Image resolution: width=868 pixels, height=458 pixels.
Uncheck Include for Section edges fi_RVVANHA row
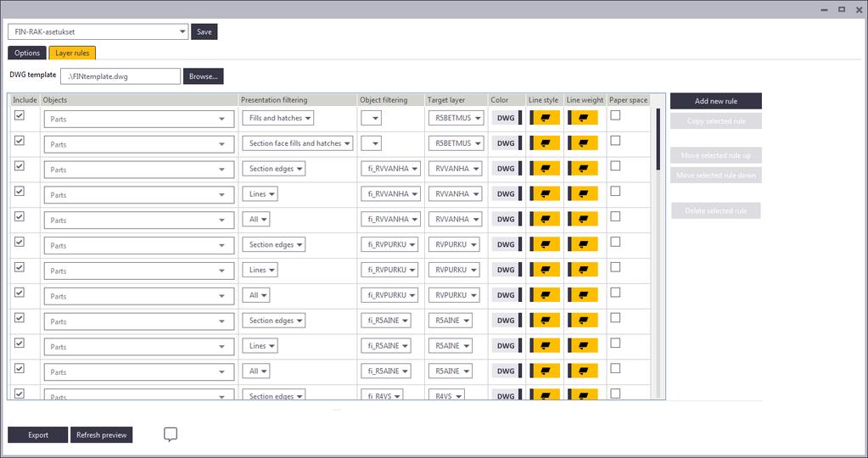pyautogui.click(x=20, y=166)
